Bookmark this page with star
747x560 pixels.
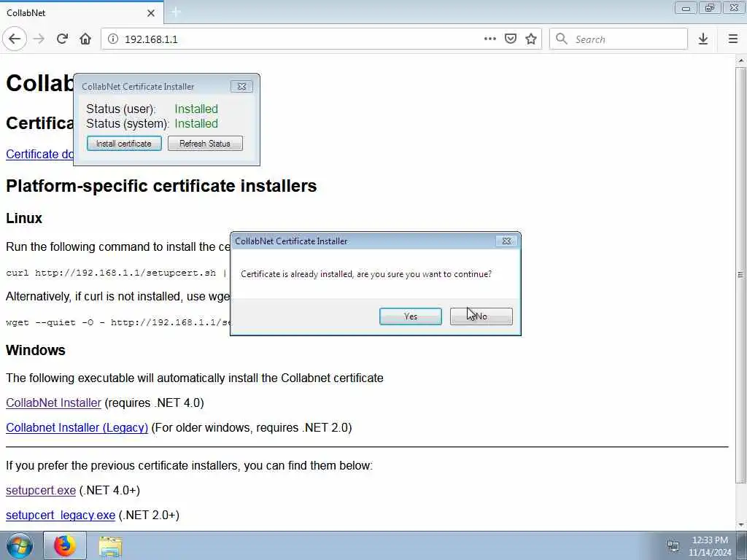tap(531, 39)
